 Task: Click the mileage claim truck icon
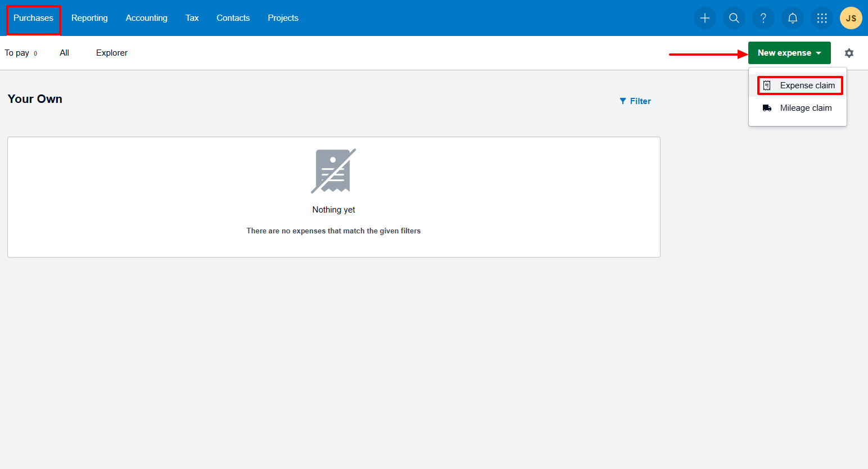tap(767, 107)
